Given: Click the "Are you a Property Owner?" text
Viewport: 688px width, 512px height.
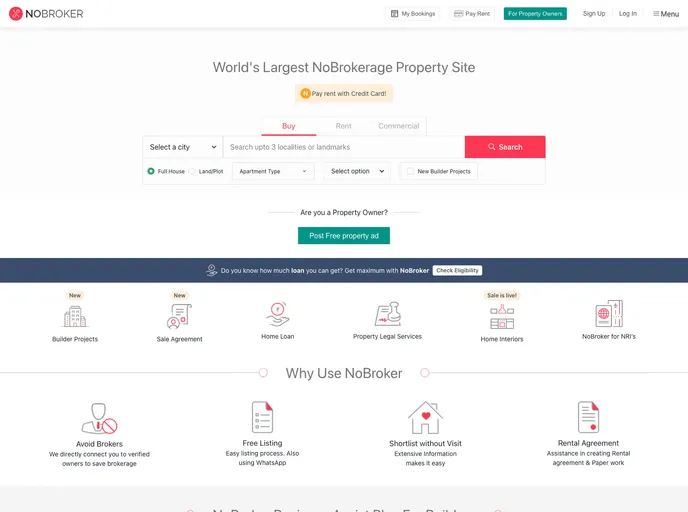Looking at the screenshot, I should (344, 212).
